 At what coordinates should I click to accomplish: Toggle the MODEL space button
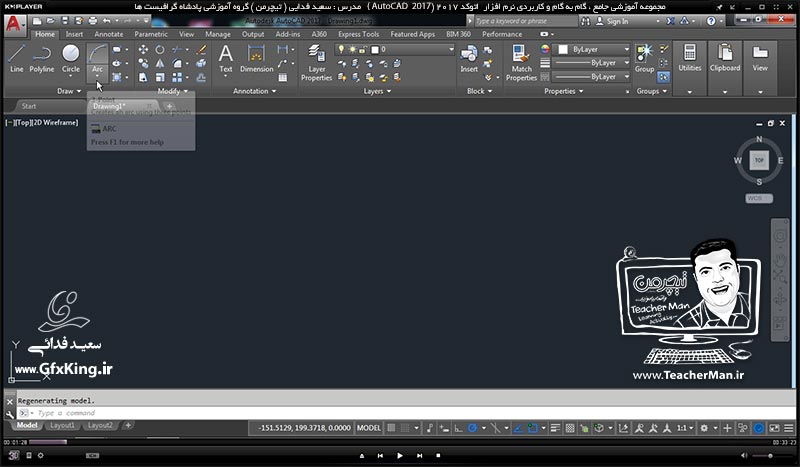pyautogui.click(x=369, y=428)
